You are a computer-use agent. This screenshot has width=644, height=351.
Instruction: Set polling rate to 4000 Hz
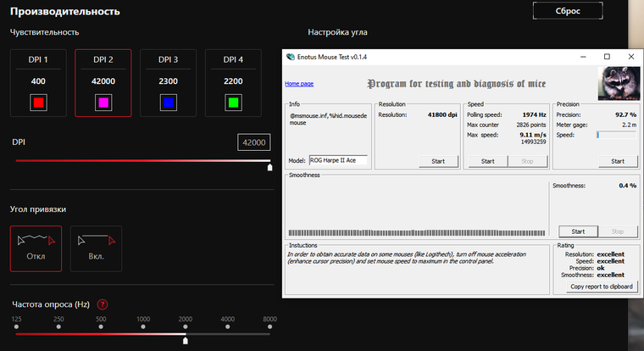pyautogui.click(x=228, y=326)
